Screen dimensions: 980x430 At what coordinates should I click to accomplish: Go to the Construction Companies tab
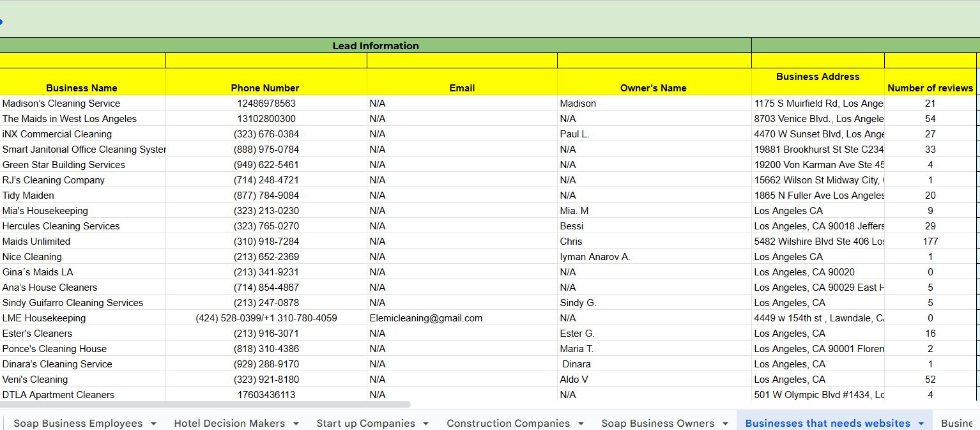[508, 423]
